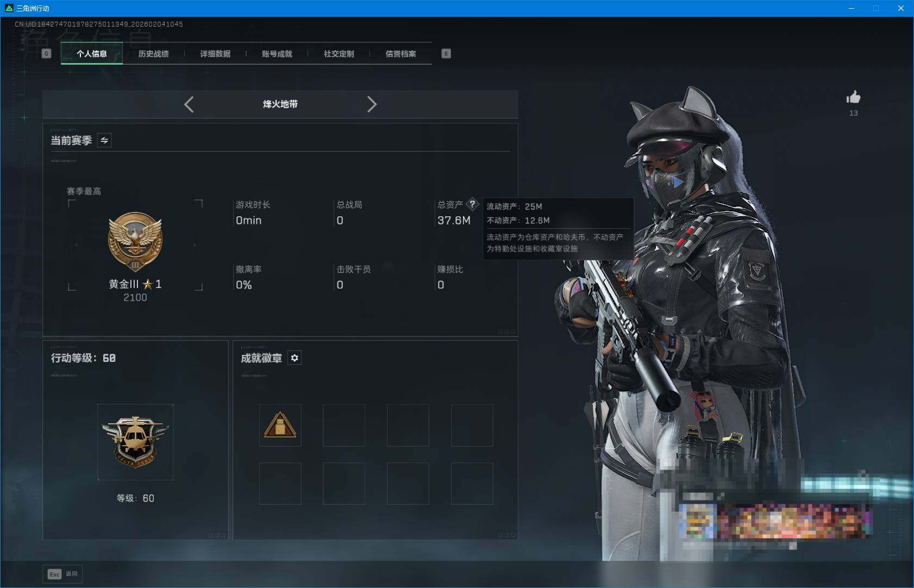Click the green game logo in the title bar
Image resolution: width=914 pixels, height=588 pixels.
(x=8, y=8)
